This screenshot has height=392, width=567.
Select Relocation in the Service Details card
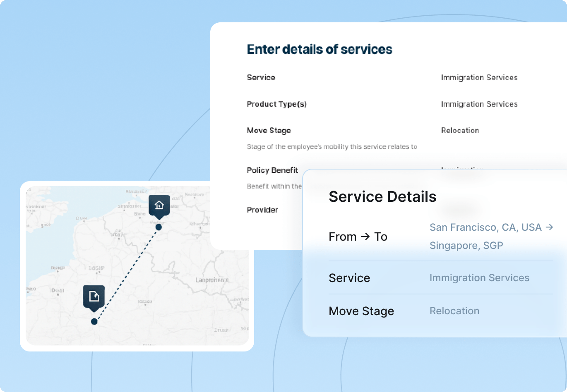[454, 311]
